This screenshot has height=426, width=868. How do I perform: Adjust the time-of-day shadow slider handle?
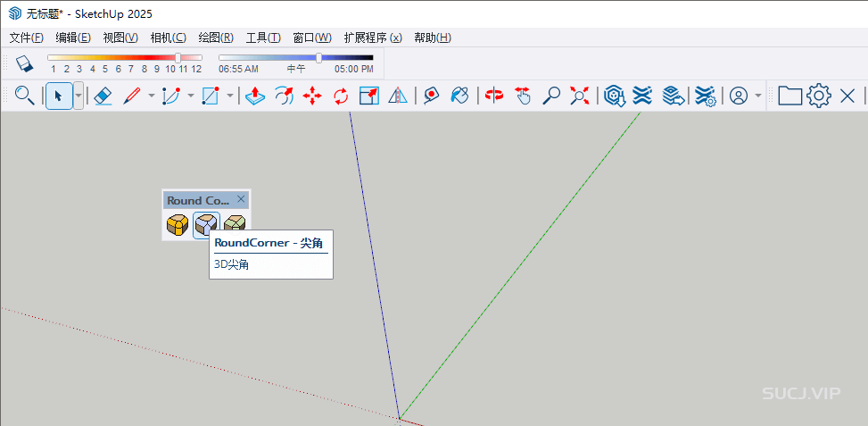[318, 58]
